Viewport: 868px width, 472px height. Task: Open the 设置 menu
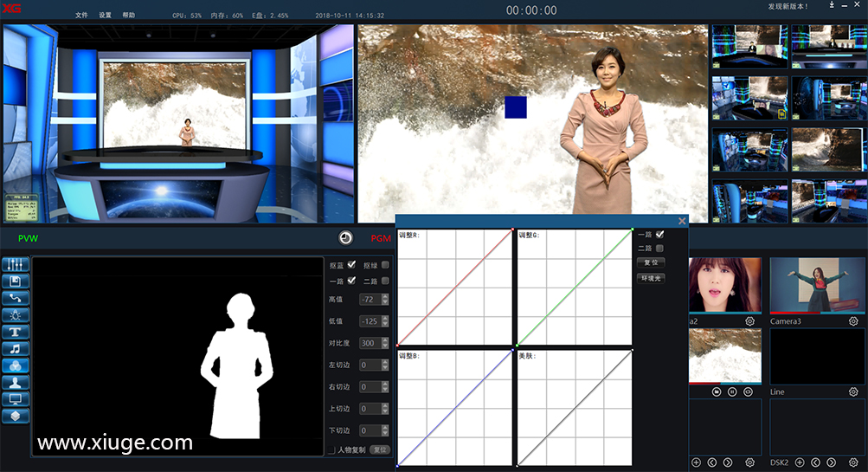click(x=105, y=16)
